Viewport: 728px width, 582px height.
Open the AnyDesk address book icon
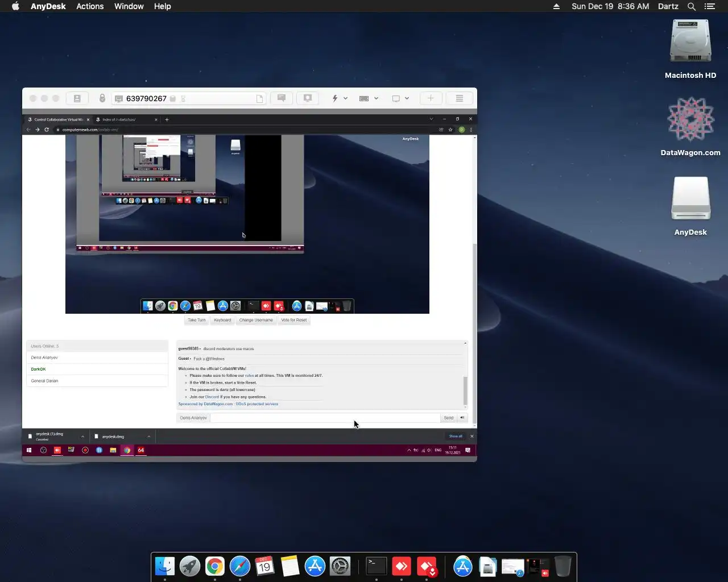tap(77, 98)
